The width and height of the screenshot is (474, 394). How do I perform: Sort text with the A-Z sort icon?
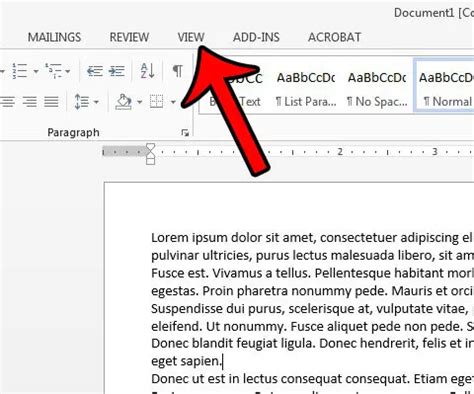click(147, 71)
